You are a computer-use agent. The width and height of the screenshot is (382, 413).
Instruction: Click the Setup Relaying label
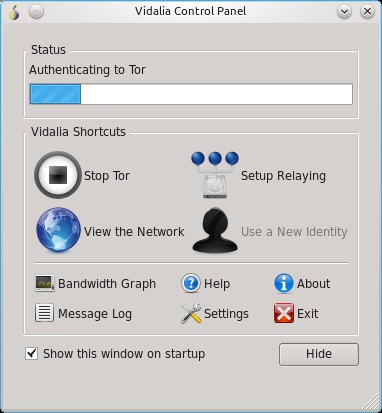[x=283, y=176]
